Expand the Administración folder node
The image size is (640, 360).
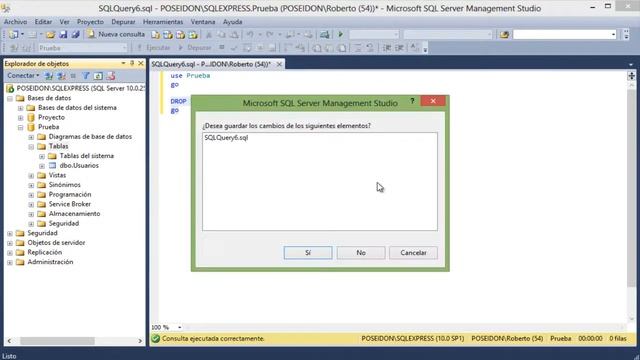(10, 262)
